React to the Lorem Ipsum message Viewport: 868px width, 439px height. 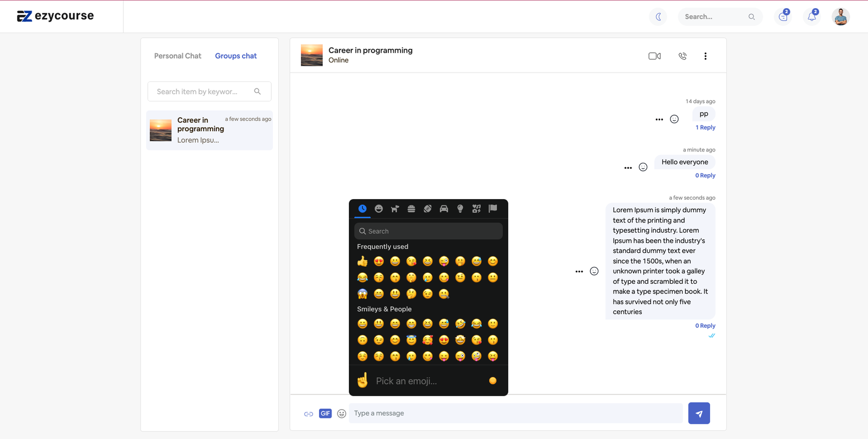coord(594,271)
